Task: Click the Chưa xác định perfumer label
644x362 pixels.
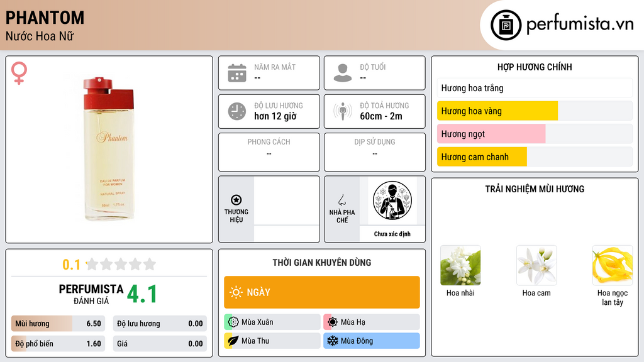Action: 392,234
